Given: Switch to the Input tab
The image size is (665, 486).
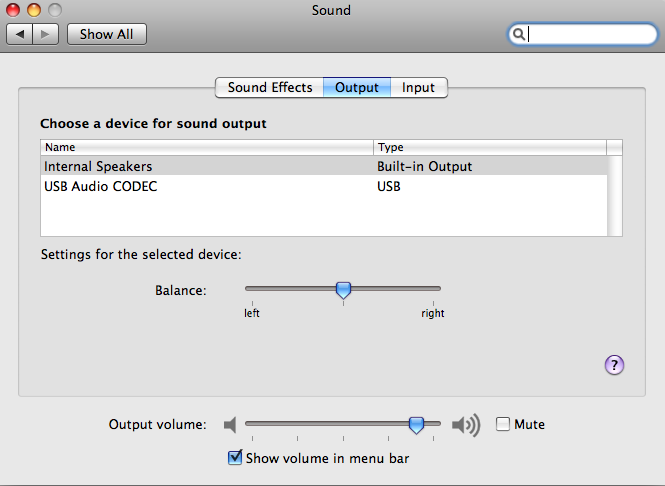Looking at the screenshot, I should pyautogui.click(x=419, y=87).
